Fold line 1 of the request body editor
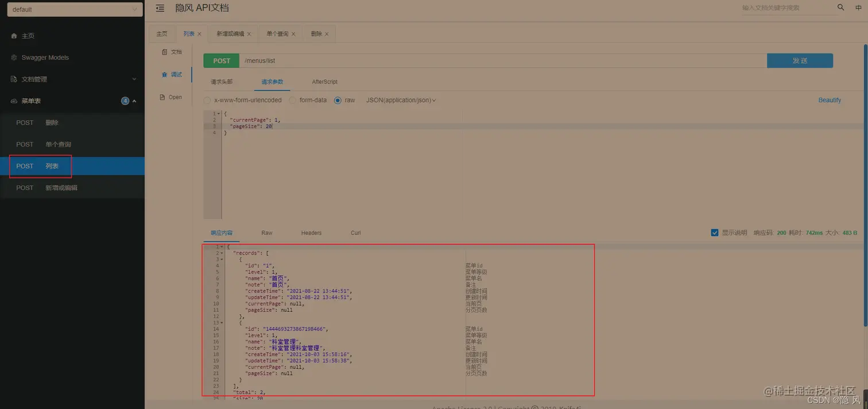The image size is (868, 409). coord(219,114)
